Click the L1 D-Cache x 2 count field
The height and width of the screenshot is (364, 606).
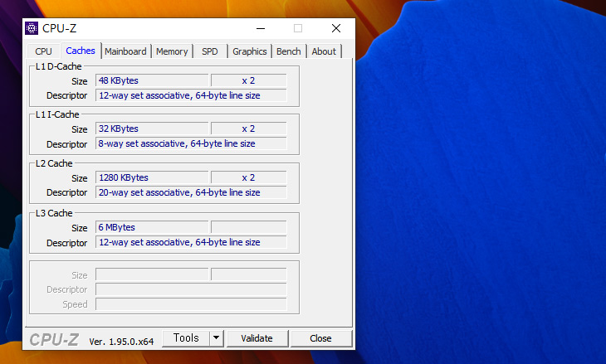pos(248,80)
